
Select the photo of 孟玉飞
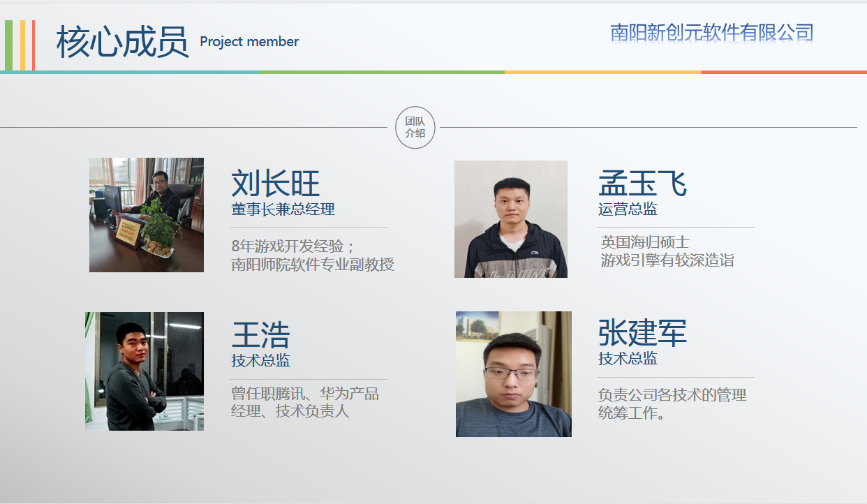click(511, 219)
